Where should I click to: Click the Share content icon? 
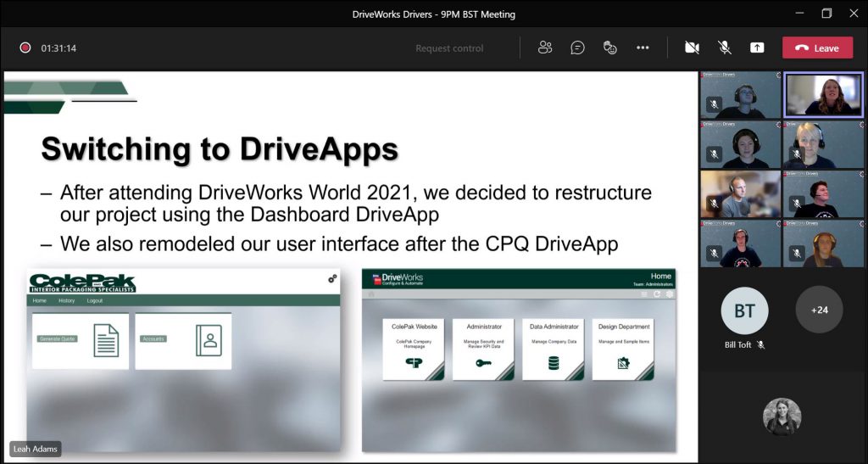pos(757,48)
